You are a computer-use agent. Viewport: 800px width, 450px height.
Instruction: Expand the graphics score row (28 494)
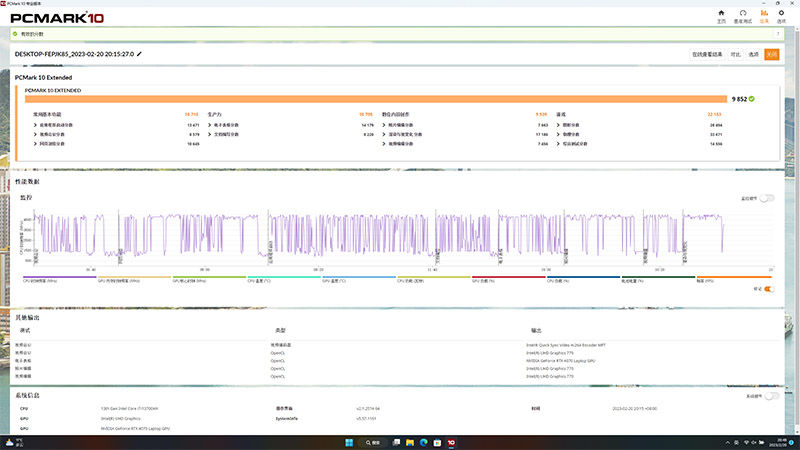[x=640, y=125]
